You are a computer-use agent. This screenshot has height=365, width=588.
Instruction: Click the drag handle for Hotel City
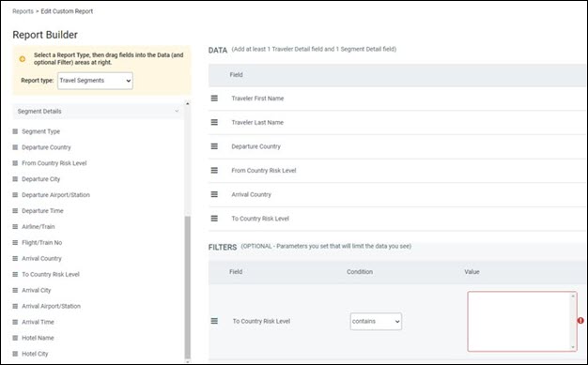point(15,354)
